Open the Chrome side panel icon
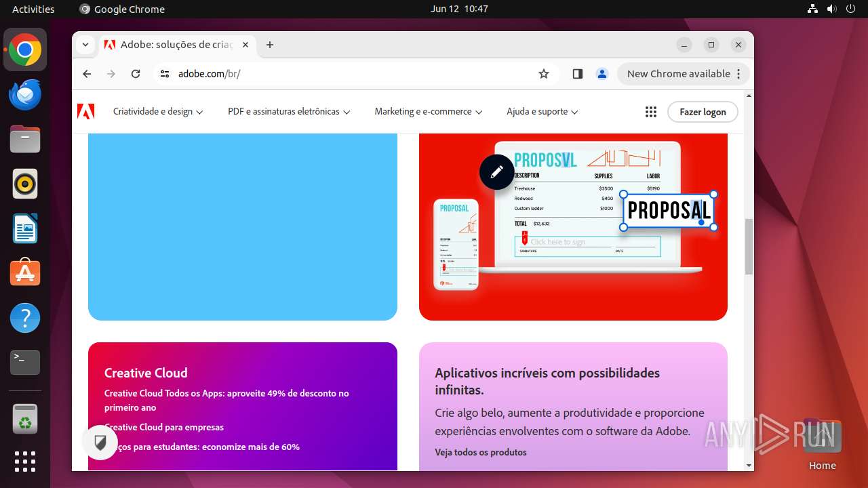 [x=578, y=74]
